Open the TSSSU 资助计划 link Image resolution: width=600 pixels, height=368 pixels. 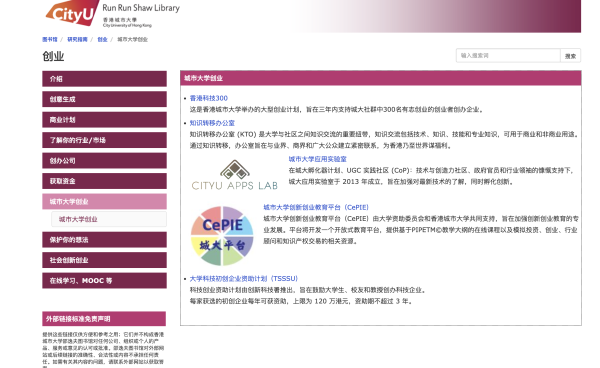243,278
